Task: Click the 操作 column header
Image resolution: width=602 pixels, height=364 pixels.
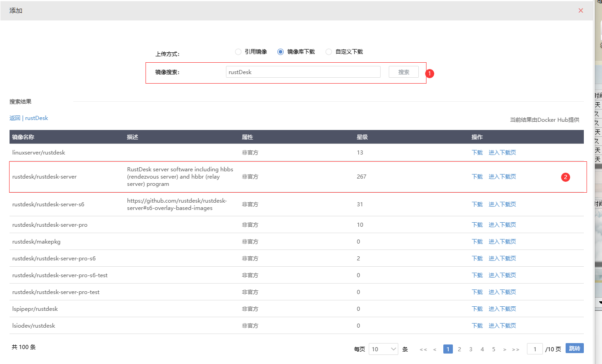Action: [x=477, y=137]
